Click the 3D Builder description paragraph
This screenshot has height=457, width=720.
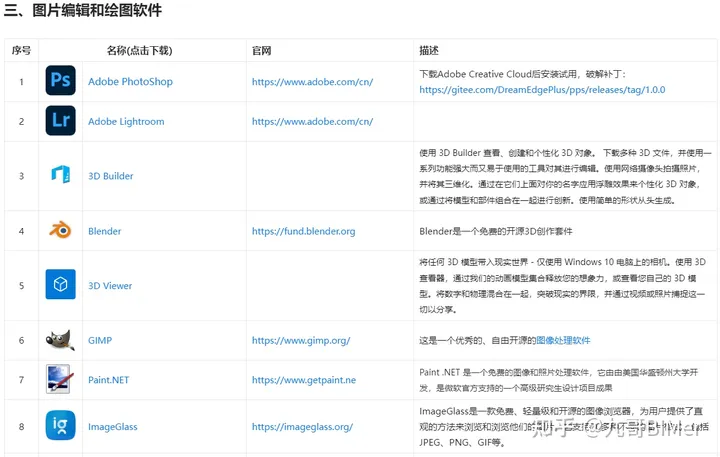point(565,176)
